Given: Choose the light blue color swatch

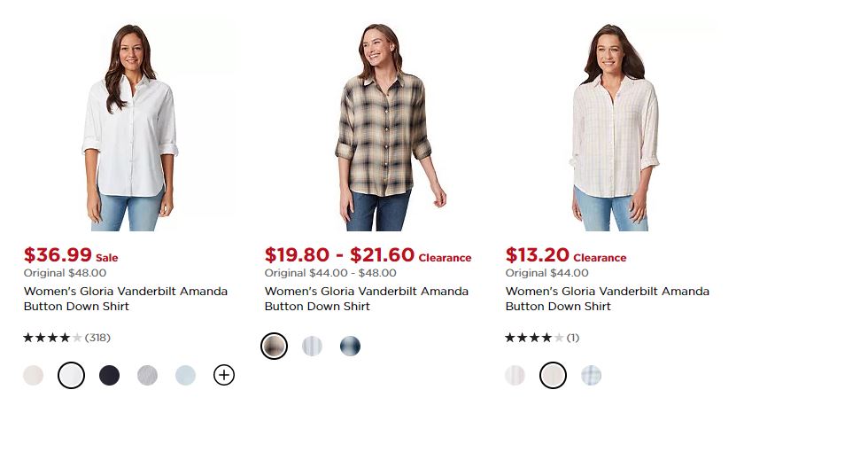Looking at the screenshot, I should 185,376.
